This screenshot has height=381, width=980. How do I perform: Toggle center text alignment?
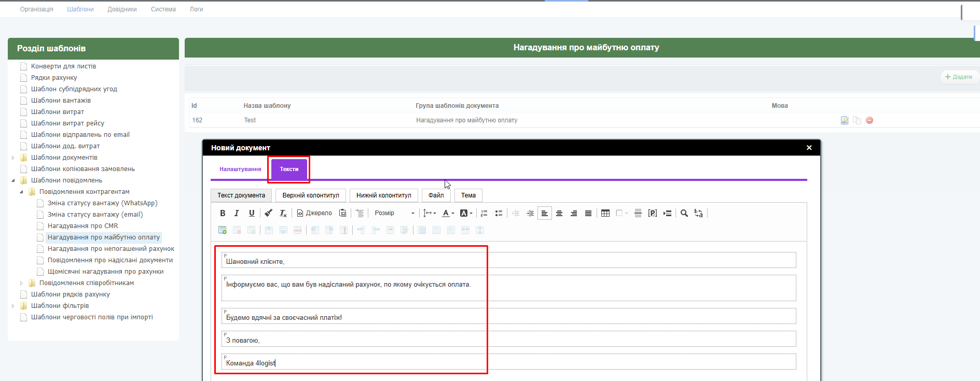[x=559, y=213]
